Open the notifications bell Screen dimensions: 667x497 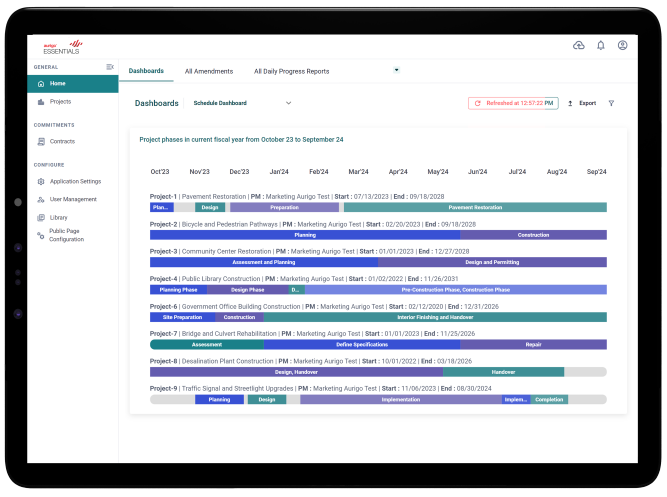click(600, 45)
